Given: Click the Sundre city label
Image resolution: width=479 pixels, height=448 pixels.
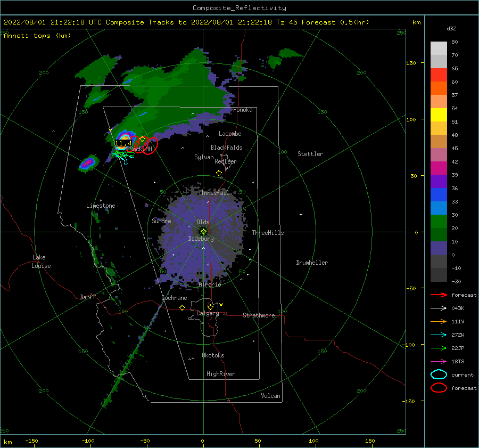Looking at the screenshot, I should (x=161, y=221).
